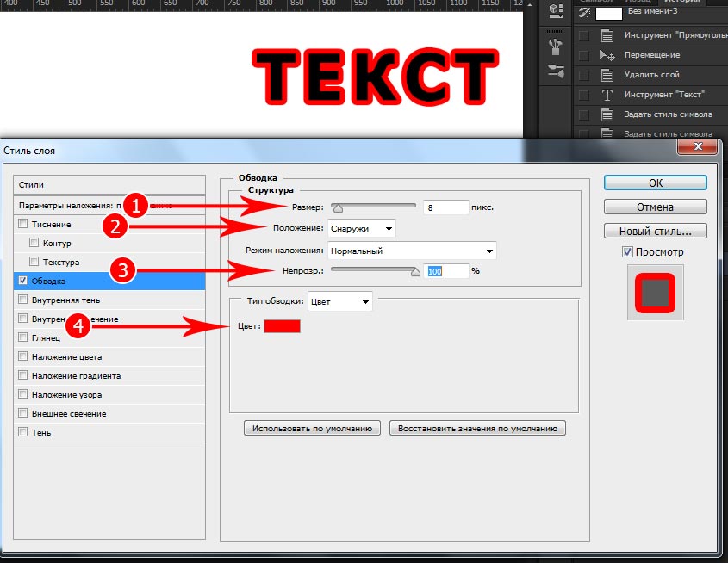Screen dimensions: 728x563
Task: Enable the Внутреннее свечение checkbox
Action: (22, 319)
